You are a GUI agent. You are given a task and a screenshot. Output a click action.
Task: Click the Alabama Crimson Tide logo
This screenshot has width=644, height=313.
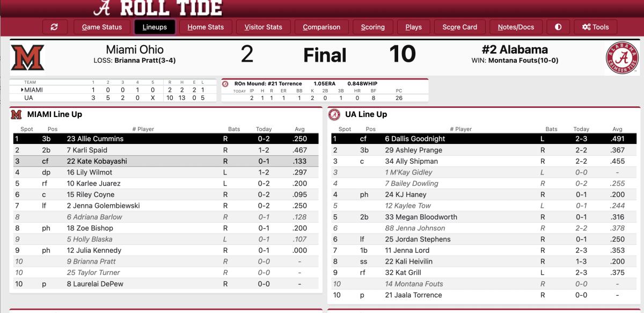pyautogui.click(x=623, y=57)
